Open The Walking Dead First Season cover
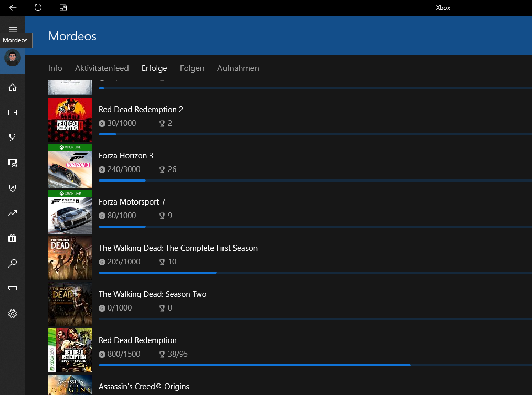The image size is (532, 395). click(x=70, y=258)
